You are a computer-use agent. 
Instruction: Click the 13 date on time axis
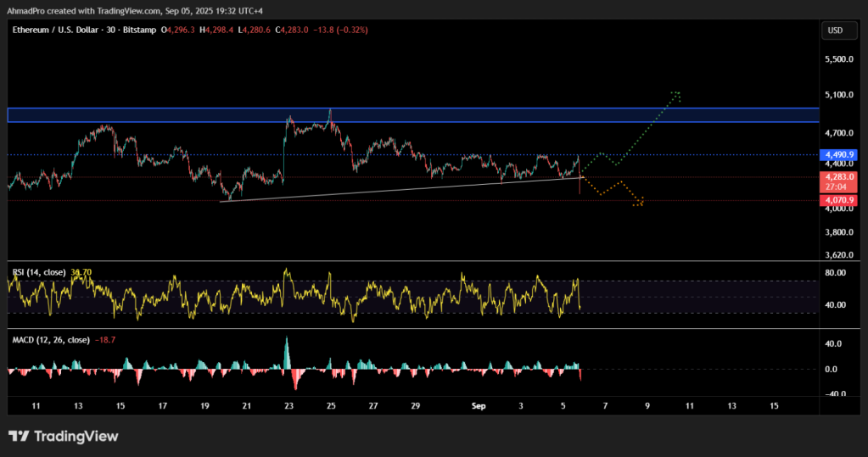tap(78, 406)
